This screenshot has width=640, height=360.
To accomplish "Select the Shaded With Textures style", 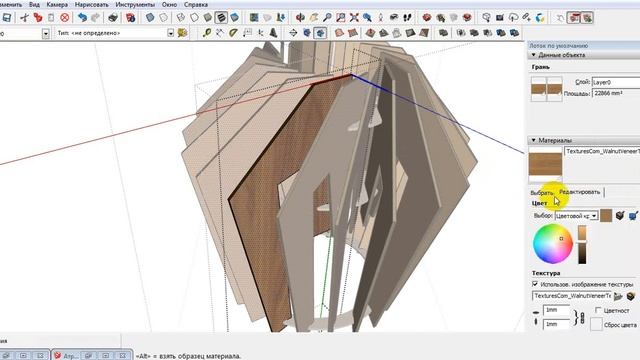I will [221, 18].
